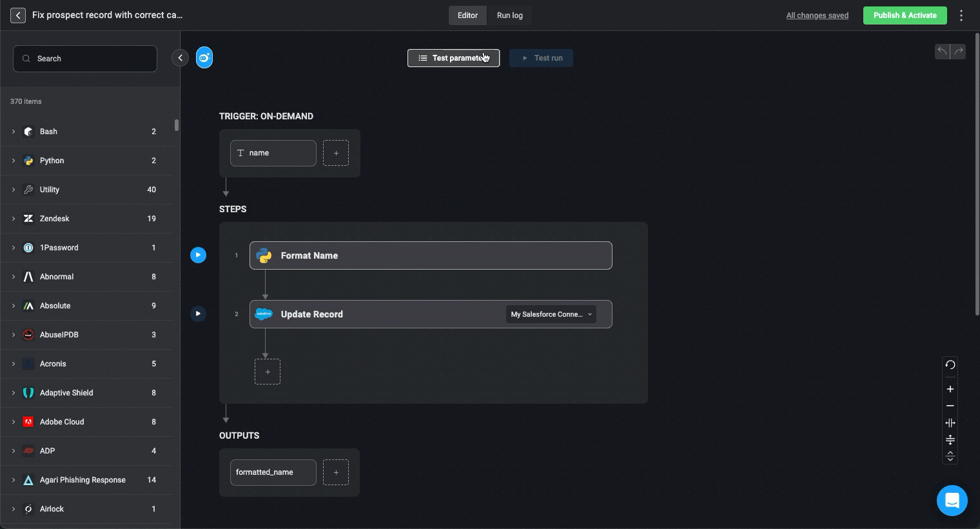The height and width of the screenshot is (529, 980).
Task: Add a new output with plus box
Action: coord(336,472)
